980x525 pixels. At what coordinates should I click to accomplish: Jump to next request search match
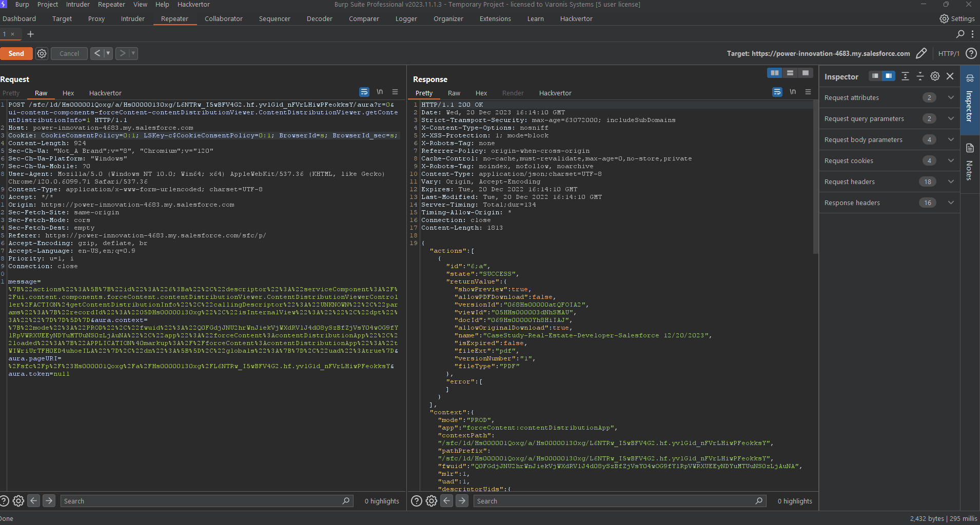pyautogui.click(x=49, y=501)
